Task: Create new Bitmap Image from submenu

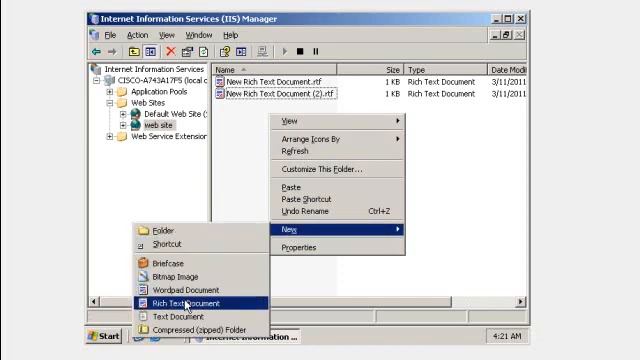Action: [201, 277]
